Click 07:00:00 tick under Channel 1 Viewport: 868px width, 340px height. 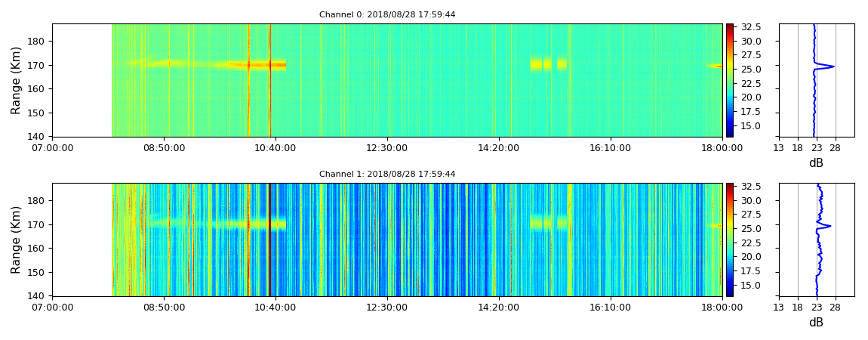[53, 308]
